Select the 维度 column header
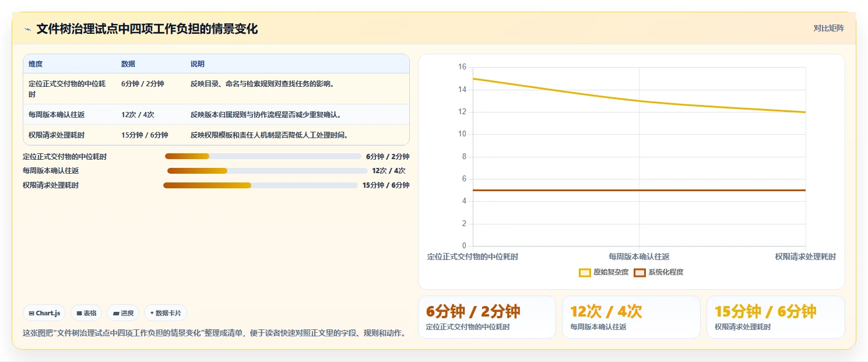The image size is (868, 362). 36,64
